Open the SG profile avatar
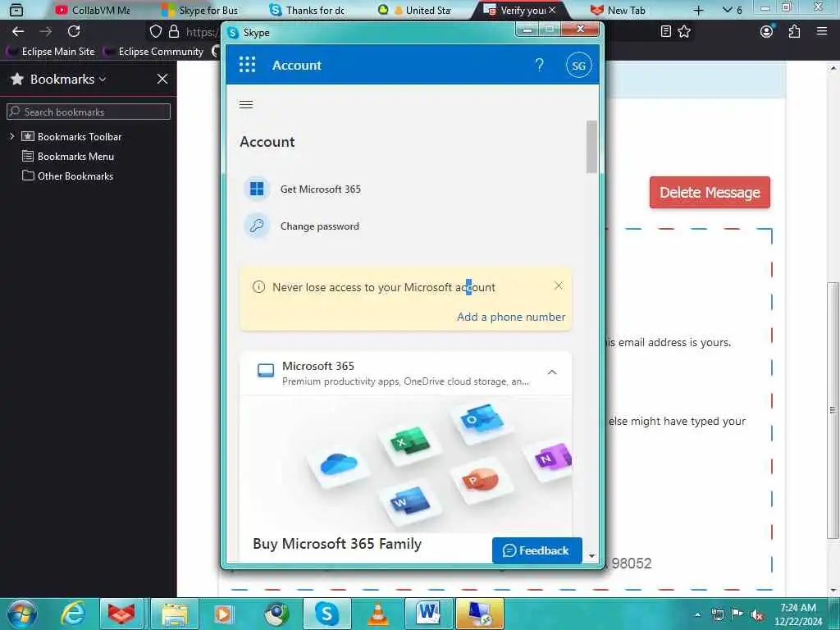 (x=578, y=66)
